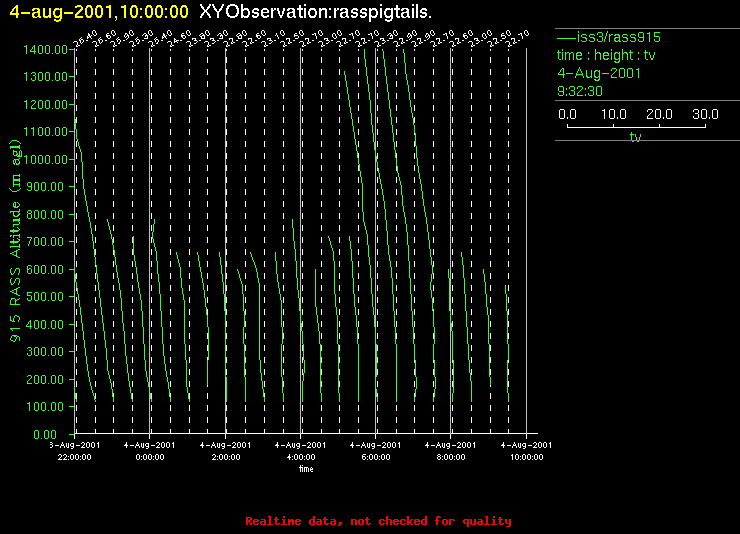Click the '900.00' altitude tick label
740x534 pixels.
point(45,187)
